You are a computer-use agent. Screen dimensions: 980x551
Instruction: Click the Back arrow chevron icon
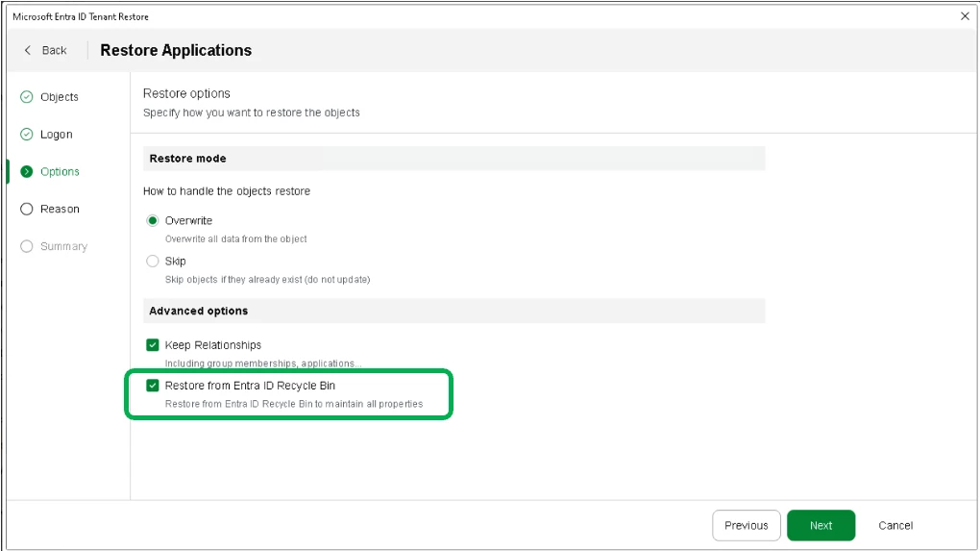pyautogui.click(x=28, y=50)
